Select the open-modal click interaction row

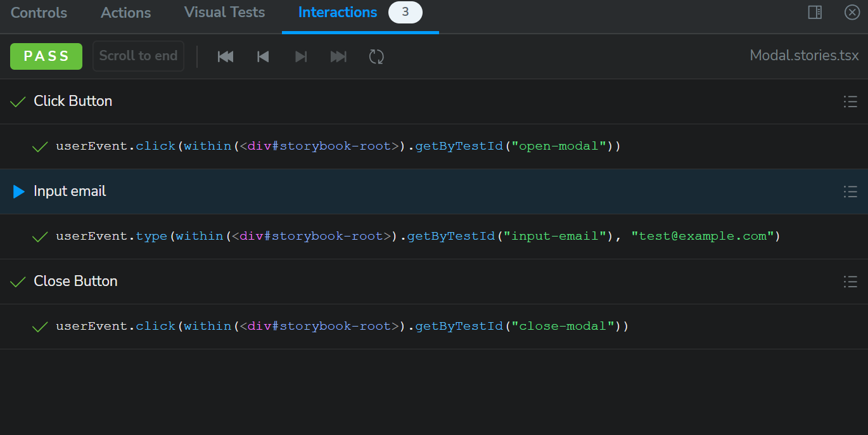click(x=434, y=146)
